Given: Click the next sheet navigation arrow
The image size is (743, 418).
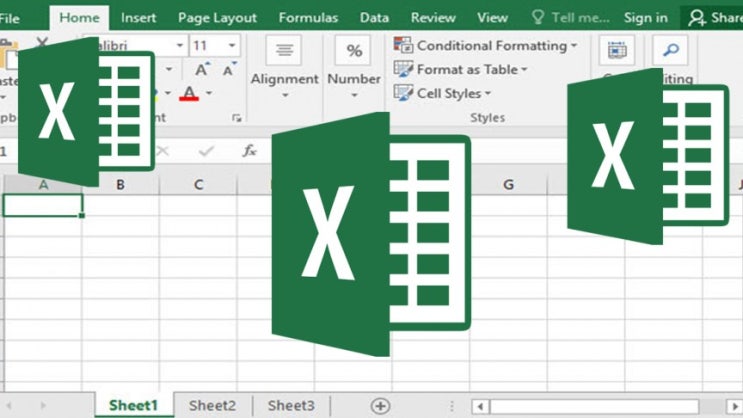Looking at the screenshot, I should [x=43, y=406].
